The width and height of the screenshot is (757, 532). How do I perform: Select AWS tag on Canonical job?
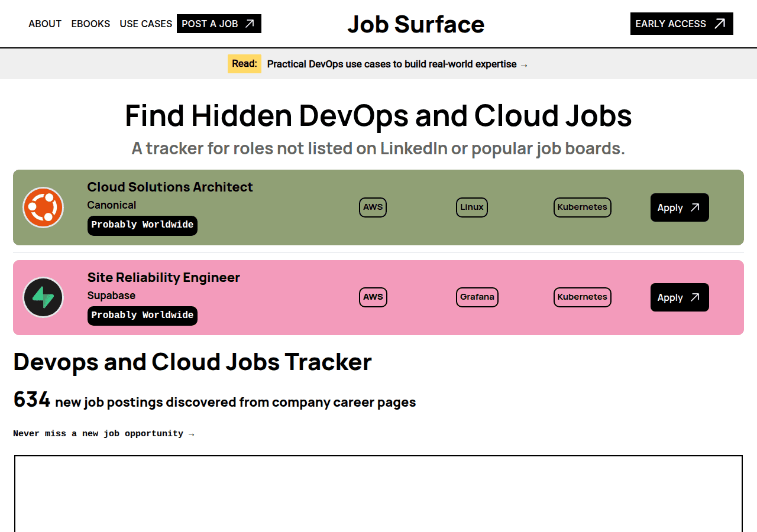tap(373, 207)
